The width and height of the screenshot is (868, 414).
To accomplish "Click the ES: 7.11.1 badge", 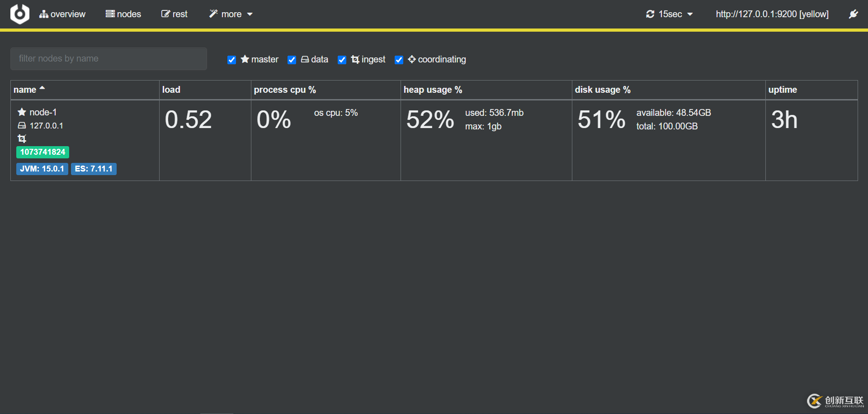I will pyautogui.click(x=94, y=169).
